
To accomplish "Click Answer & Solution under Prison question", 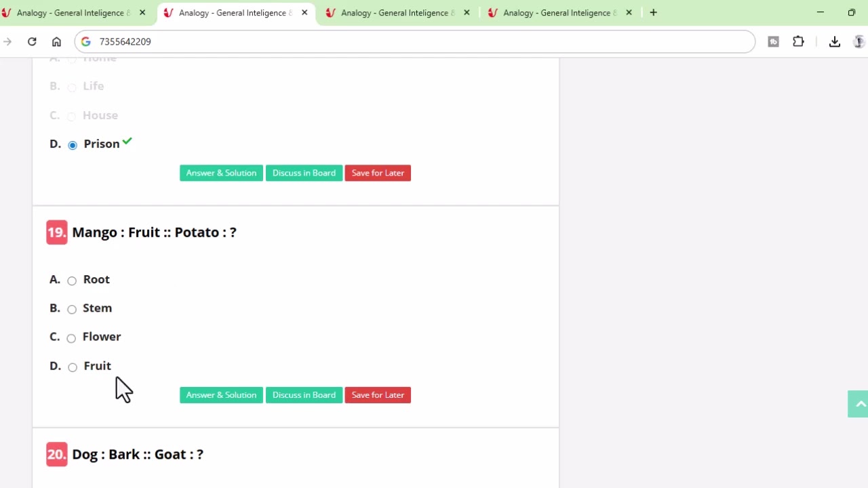I will pyautogui.click(x=221, y=173).
